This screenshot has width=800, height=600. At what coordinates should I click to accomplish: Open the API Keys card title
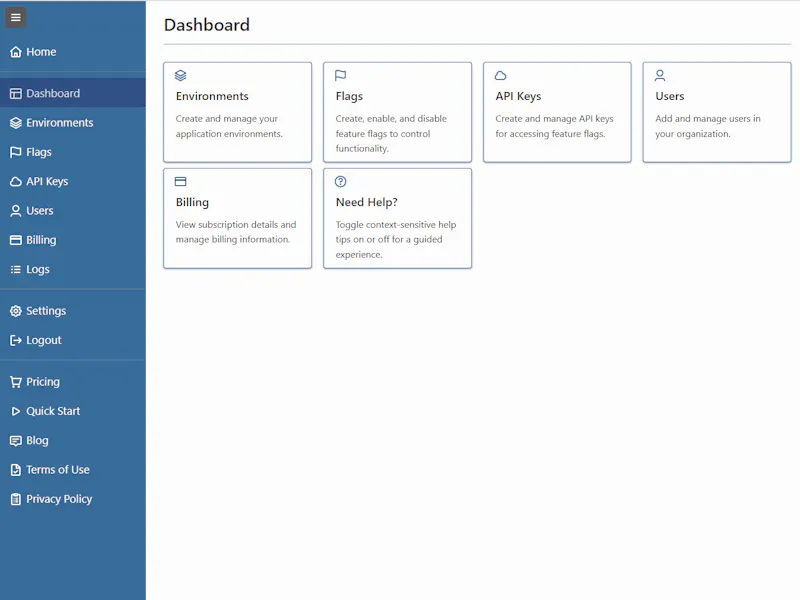(518, 96)
